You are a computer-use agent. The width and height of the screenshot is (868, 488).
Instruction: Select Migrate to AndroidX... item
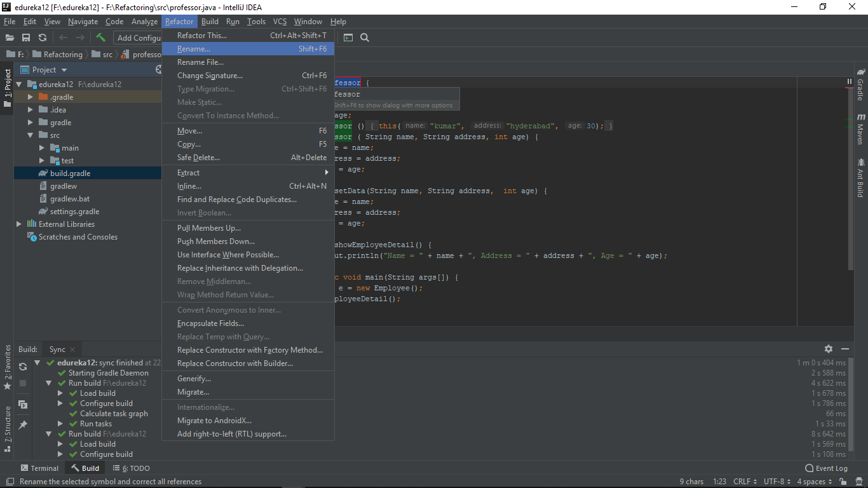coord(248,421)
